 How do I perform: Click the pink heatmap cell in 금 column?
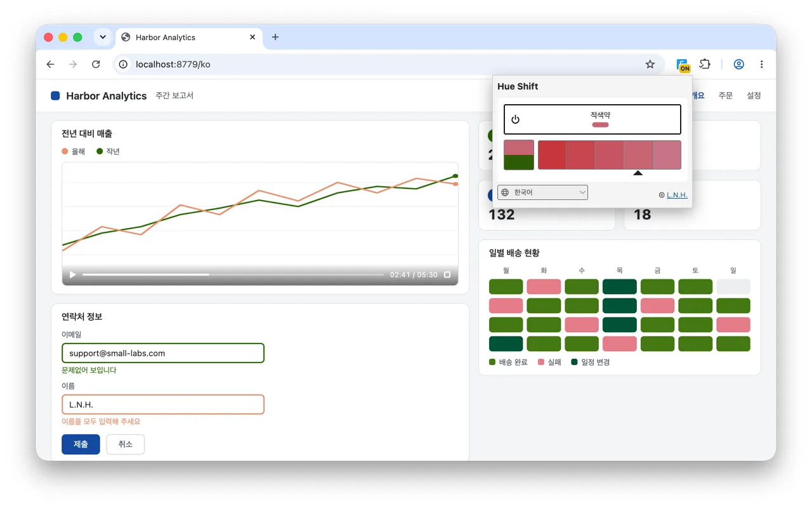pos(657,305)
